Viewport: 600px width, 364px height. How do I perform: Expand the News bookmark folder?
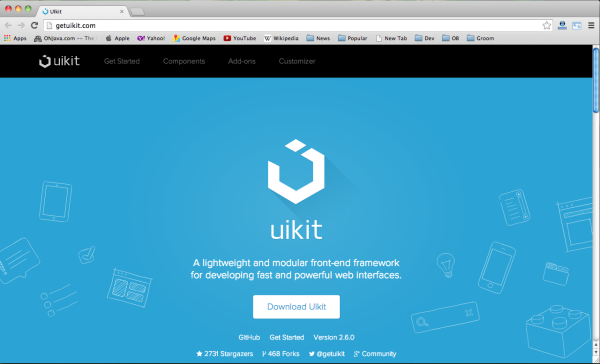[x=318, y=38]
